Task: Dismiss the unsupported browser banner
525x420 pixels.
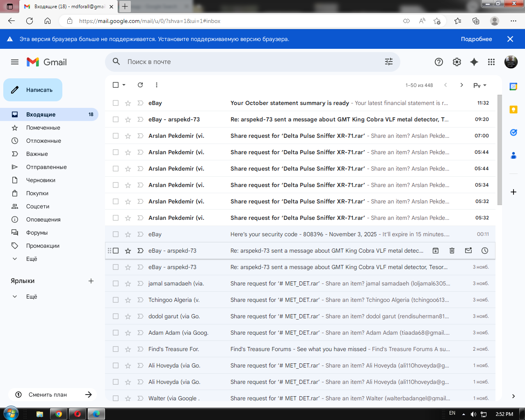Action: coord(510,39)
